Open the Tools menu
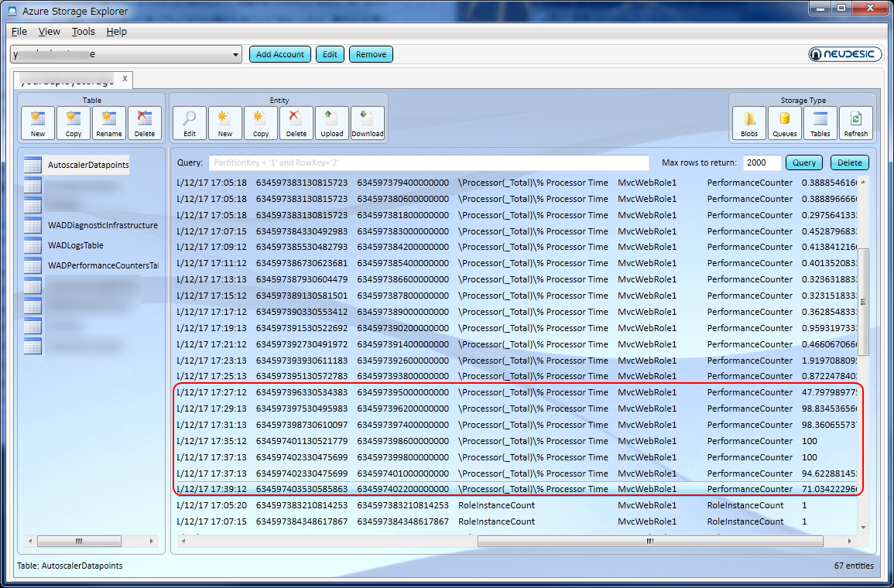The height and width of the screenshot is (588, 894). pyautogui.click(x=83, y=32)
